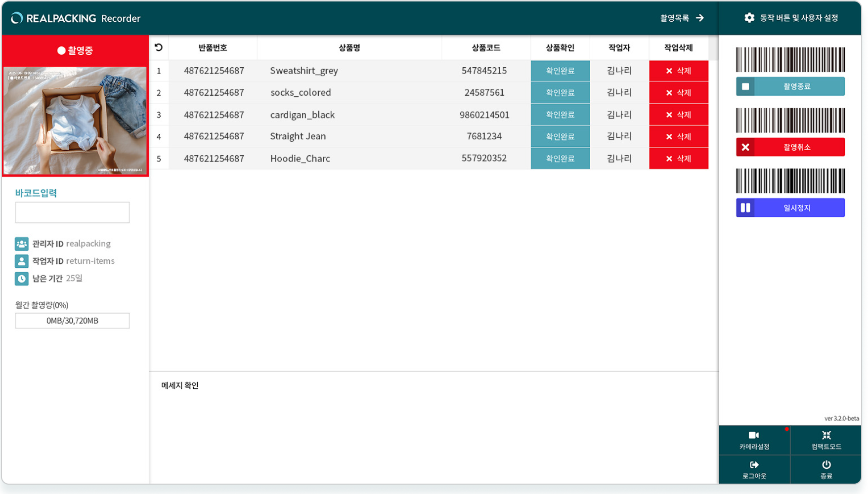Open camera settings (카메라설정)
868x494 pixels.
point(754,440)
